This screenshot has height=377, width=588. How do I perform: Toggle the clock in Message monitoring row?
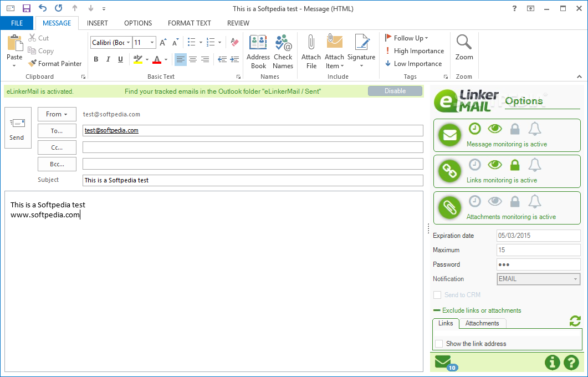(x=475, y=129)
